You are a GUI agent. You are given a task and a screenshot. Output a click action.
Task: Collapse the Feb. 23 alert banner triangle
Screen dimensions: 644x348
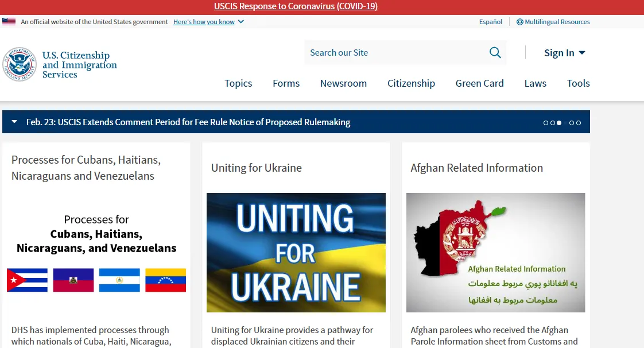pyautogui.click(x=14, y=122)
